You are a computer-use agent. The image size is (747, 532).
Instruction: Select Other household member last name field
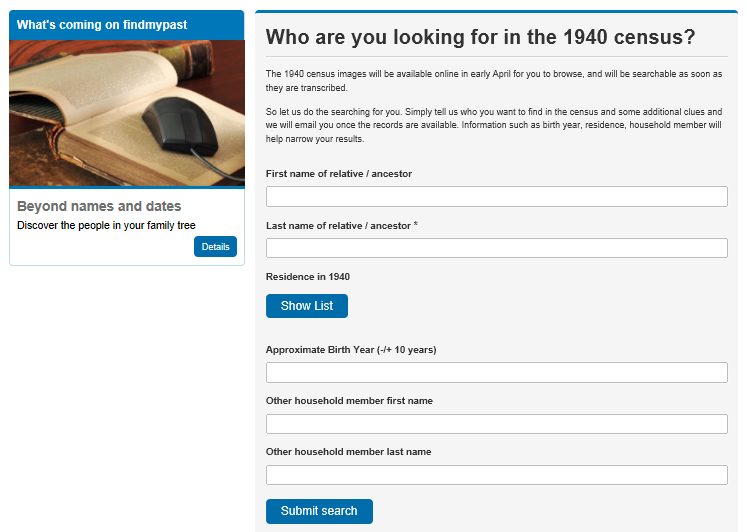[x=496, y=475]
